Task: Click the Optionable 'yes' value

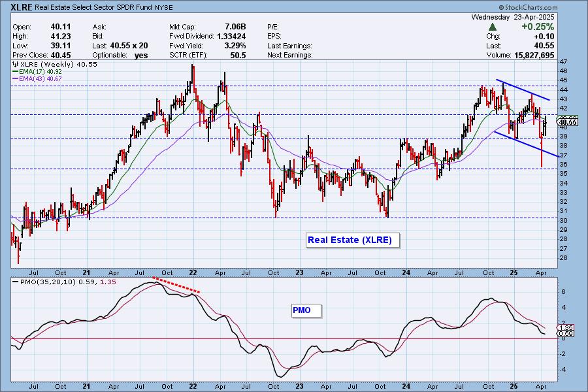Action: click(x=141, y=55)
